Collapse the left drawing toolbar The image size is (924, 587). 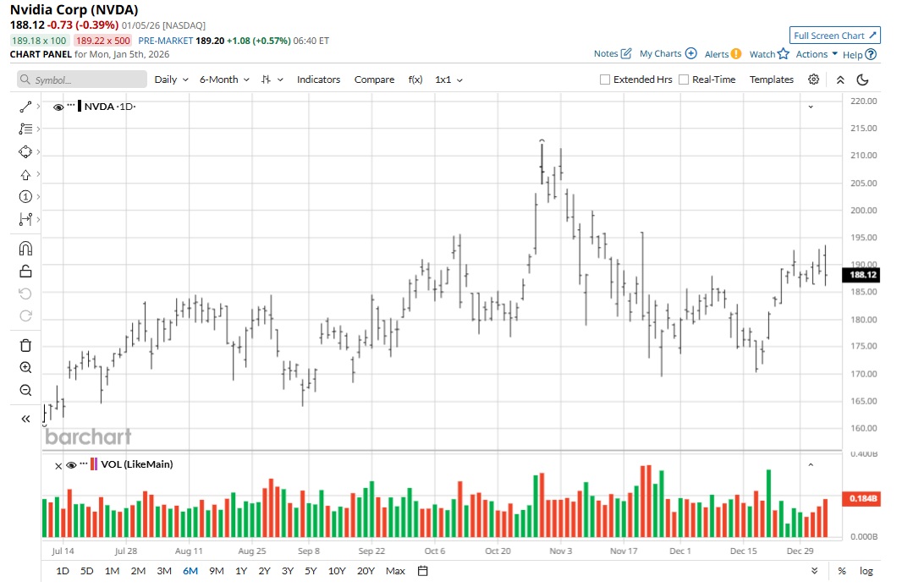point(25,419)
